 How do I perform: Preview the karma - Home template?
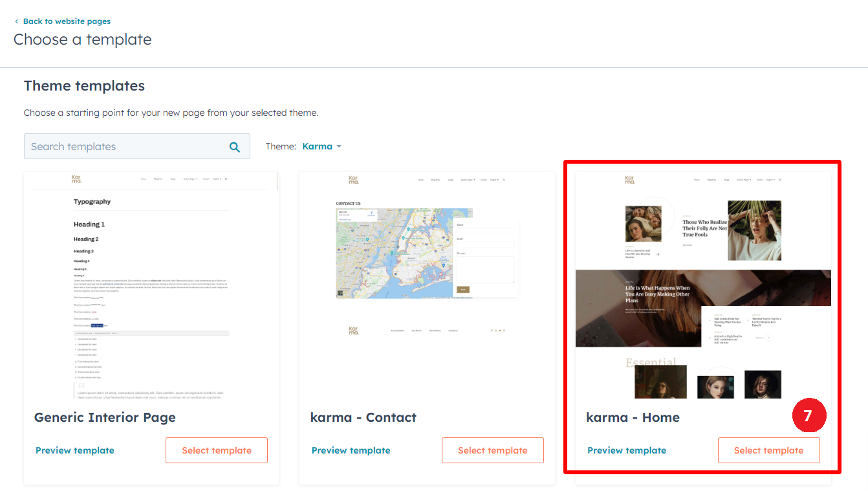click(627, 450)
